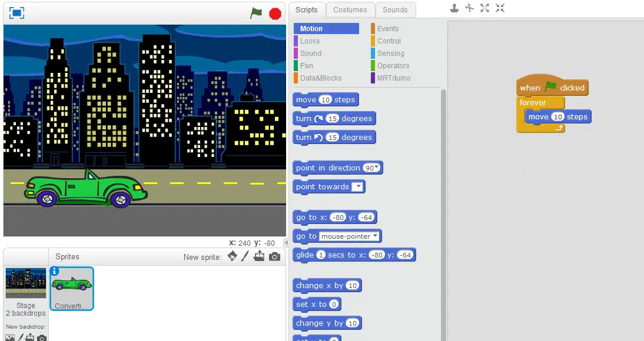Screen dimensions: 644x341
Task: Open point in direction 90 dropdown
Action: click(376, 168)
